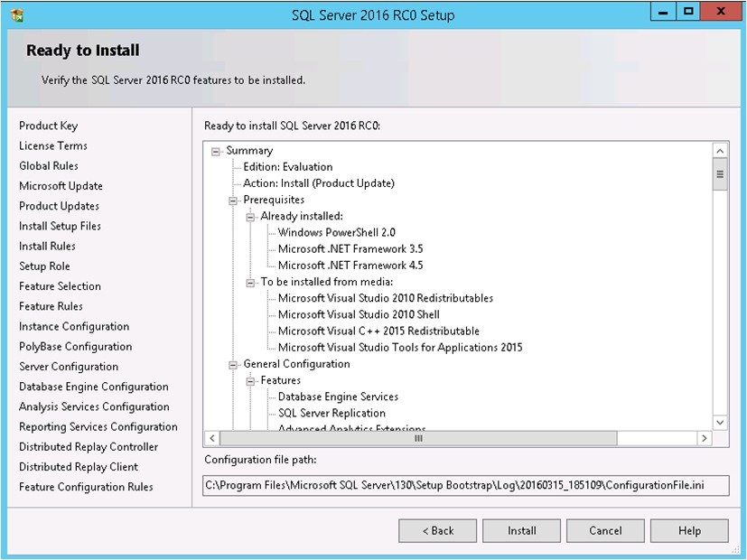Select the Feature Selection step

[60, 286]
